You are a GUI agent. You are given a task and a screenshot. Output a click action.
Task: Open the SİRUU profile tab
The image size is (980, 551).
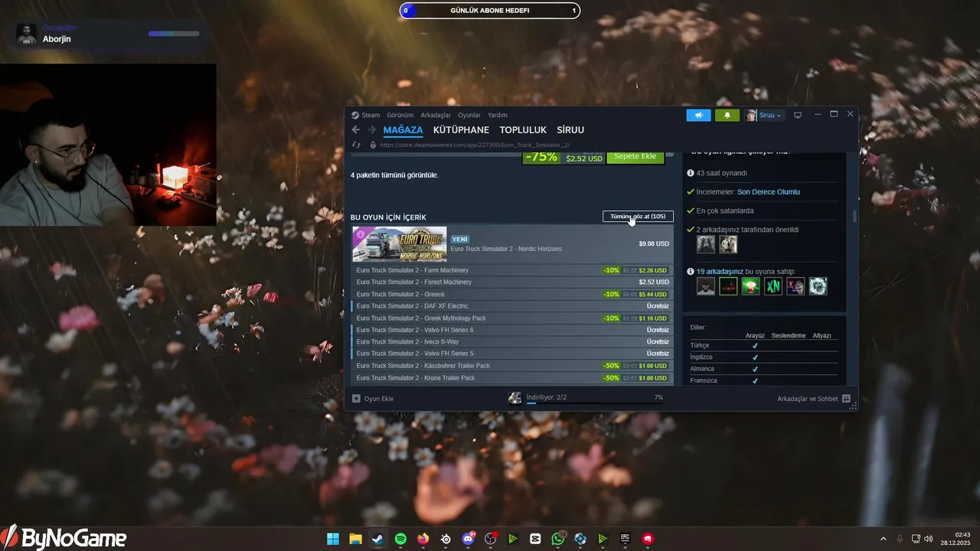point(570,130)
